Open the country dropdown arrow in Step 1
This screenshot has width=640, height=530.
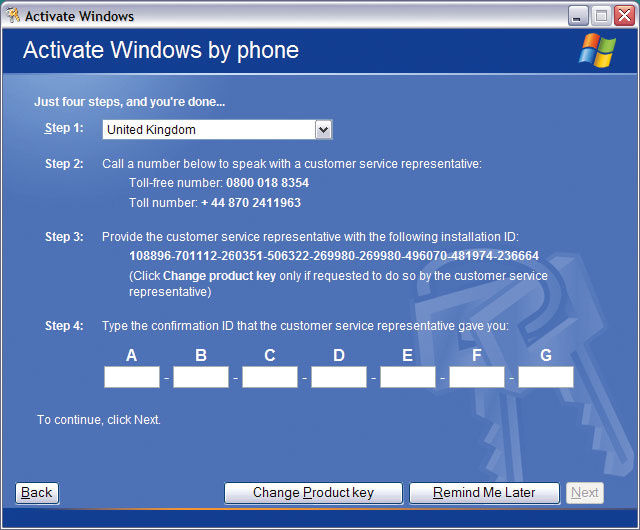coord(323,130)
